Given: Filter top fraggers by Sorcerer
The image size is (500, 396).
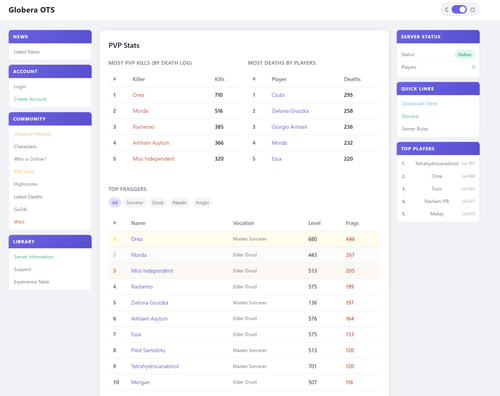Looking at the screenshot, I should click(x=135, y=203).
